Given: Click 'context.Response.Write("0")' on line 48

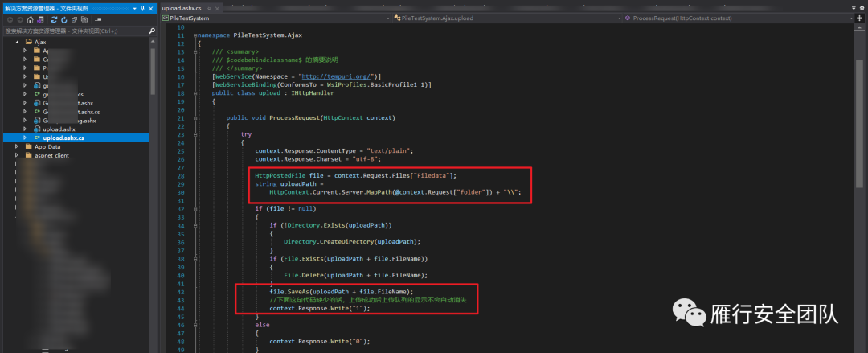Looking at the screenshot, I should coord(317,341).
